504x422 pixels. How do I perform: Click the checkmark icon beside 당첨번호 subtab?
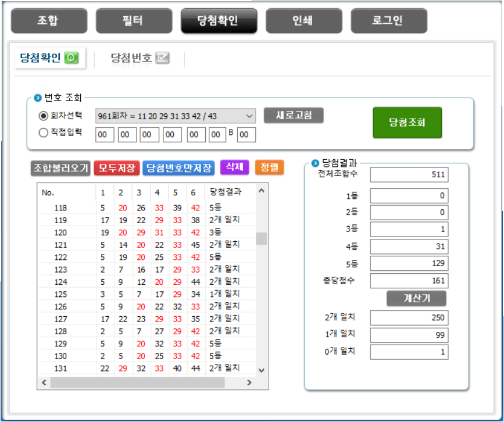[x=162, y=58]
